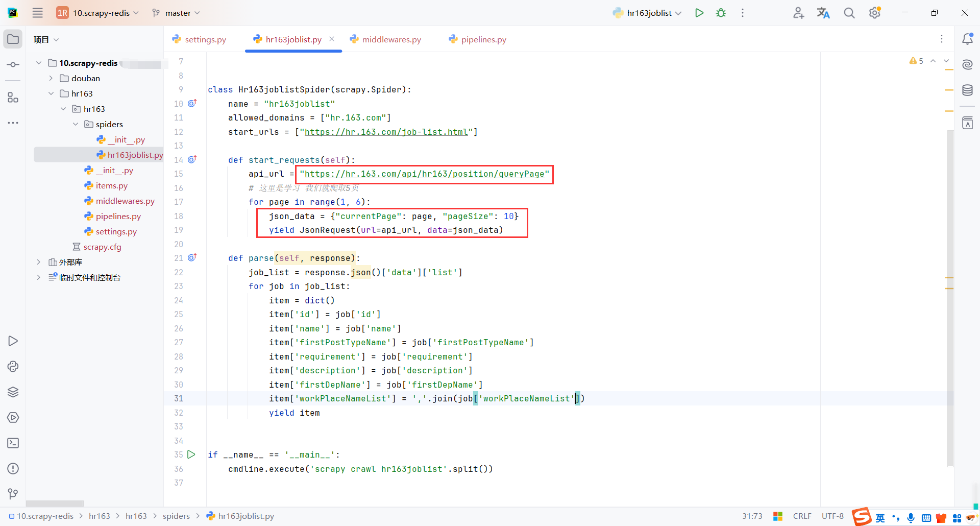
Task: Open the 项目 view dropdown
Action: click(46, 39)
